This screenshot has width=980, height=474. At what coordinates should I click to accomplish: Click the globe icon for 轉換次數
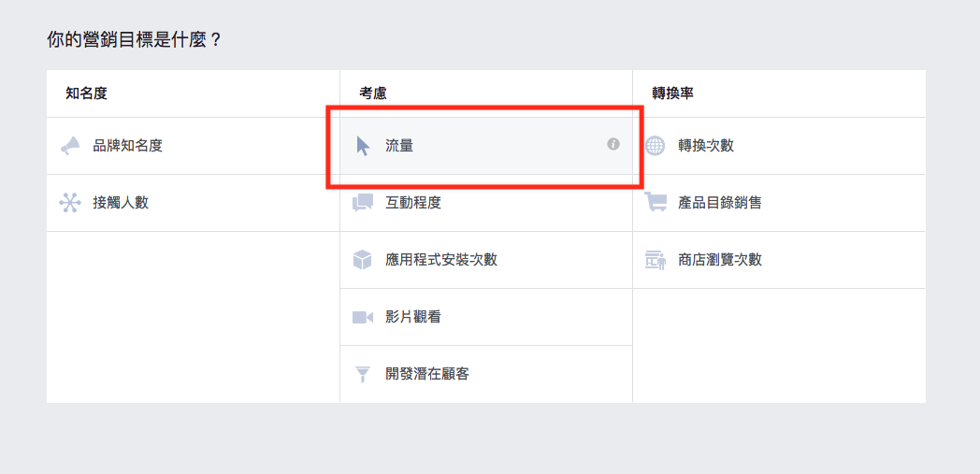point(655,146)
